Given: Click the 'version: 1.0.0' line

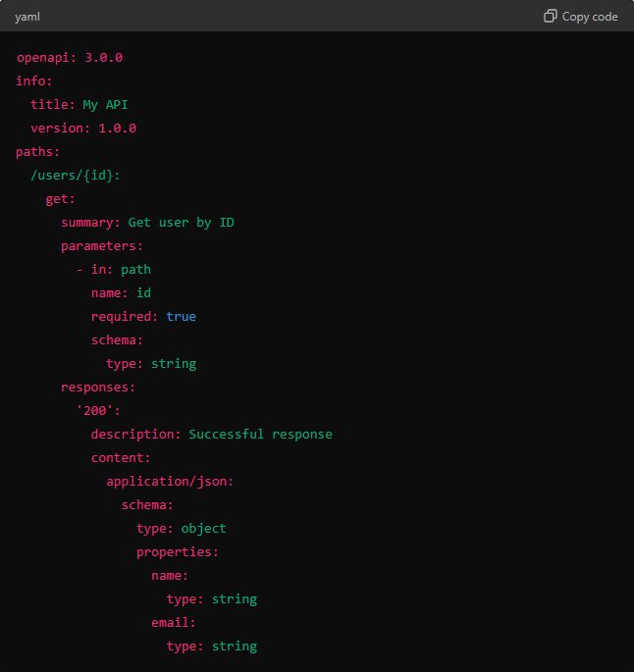Looking at the screenshot, I should point(83,129).
